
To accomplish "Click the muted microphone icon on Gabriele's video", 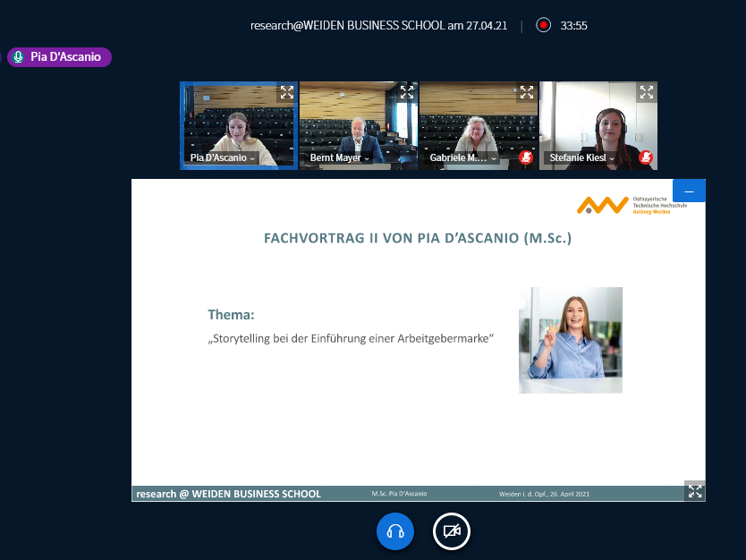I will (x=526, y=157).
